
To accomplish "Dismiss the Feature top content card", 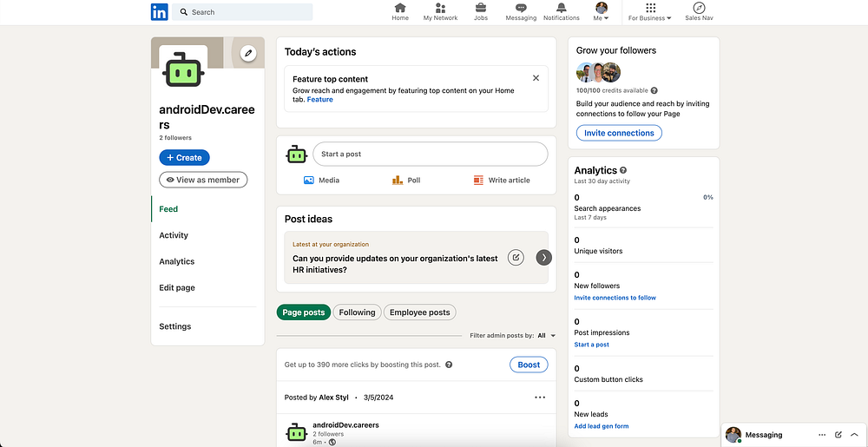I will (x=536, y=78).
